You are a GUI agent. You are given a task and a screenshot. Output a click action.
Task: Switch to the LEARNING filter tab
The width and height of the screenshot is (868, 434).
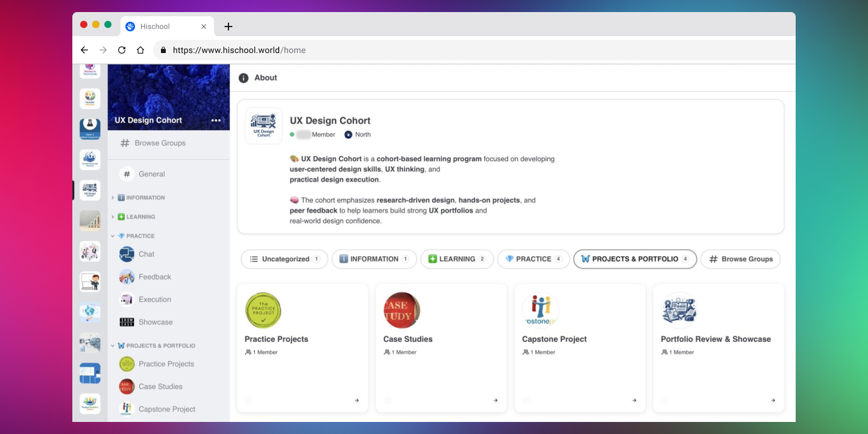(457, 259)
